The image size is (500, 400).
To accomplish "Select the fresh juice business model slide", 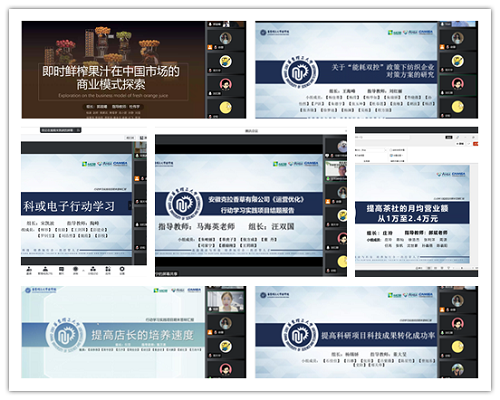I will (x=113, y=70).
